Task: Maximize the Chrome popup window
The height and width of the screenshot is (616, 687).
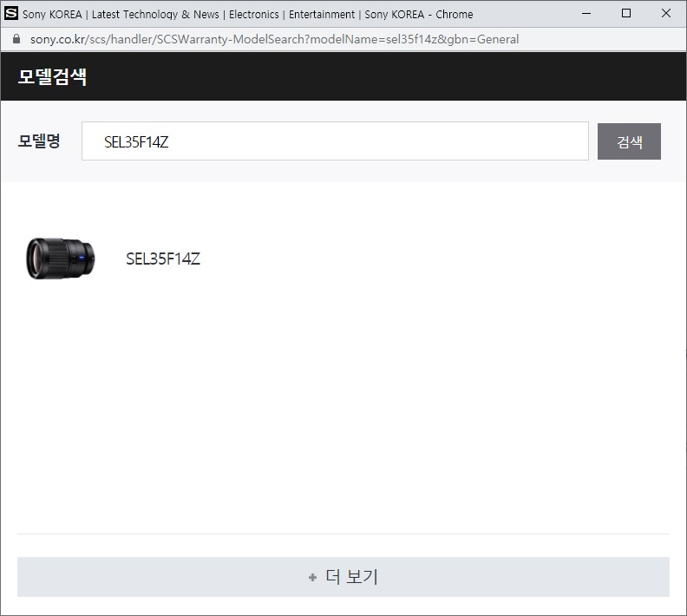Action: 626,14
